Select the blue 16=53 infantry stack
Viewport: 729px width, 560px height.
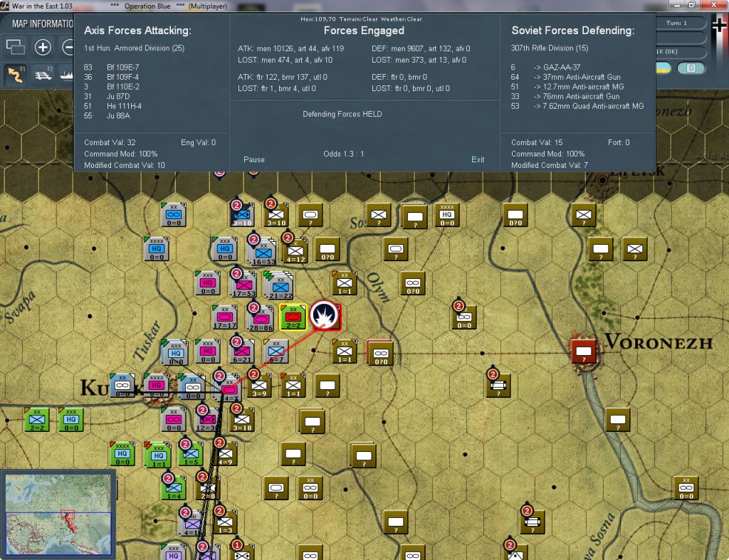(x=263, y=252)
